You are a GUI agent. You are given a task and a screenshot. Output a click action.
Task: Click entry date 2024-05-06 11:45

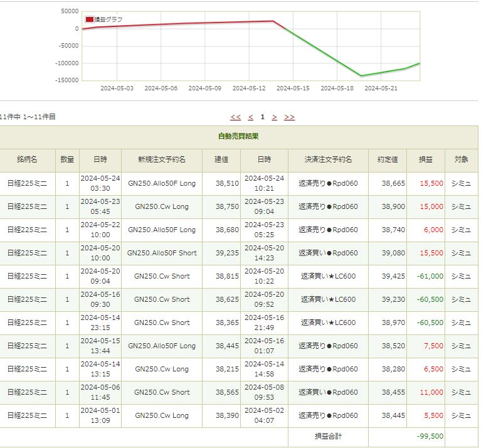coord(100,393)
